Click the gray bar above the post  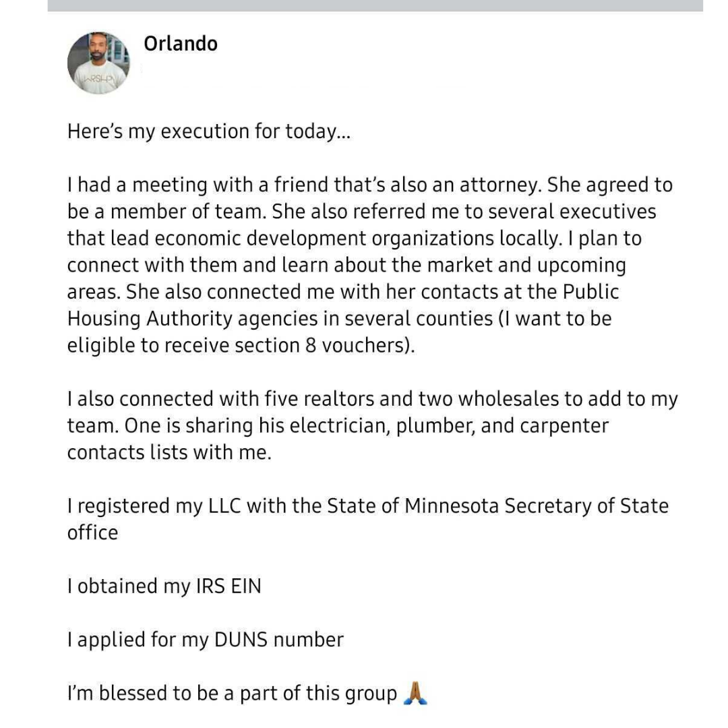click(375, 5)
